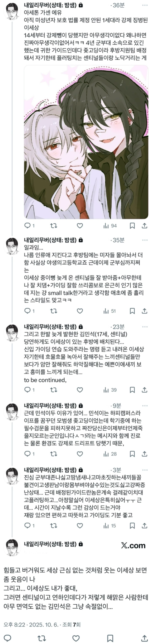Open the 내일리무버 username on the 23분 tweet
Image resolution: width=152 pixels, height=644 pixels.
coord(50,326)
